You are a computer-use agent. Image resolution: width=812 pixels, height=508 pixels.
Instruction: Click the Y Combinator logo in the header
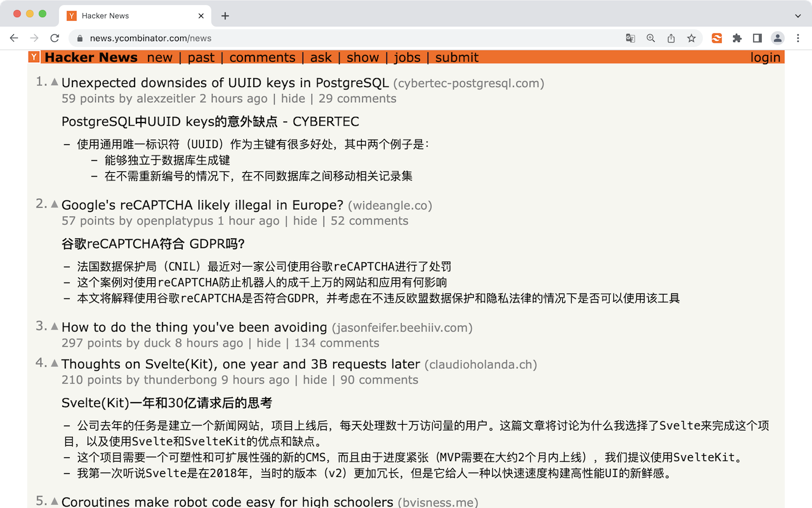point(34,57)
